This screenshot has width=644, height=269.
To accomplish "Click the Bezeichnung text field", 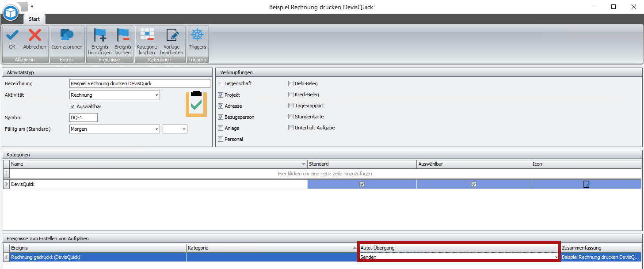I will (x=140, y=83).
